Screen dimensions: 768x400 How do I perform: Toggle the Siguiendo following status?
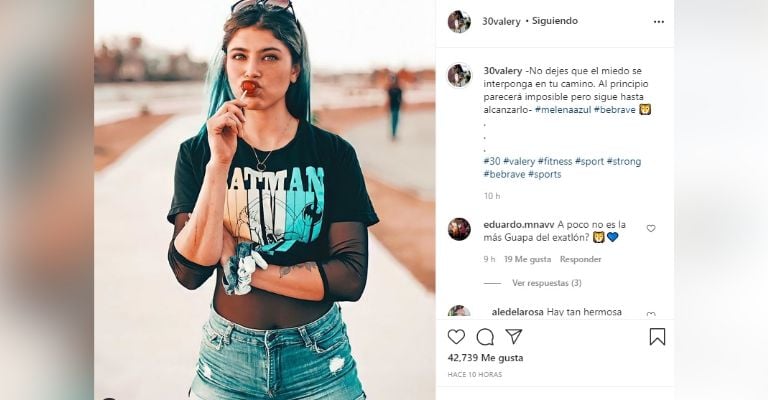click(555, 21)
